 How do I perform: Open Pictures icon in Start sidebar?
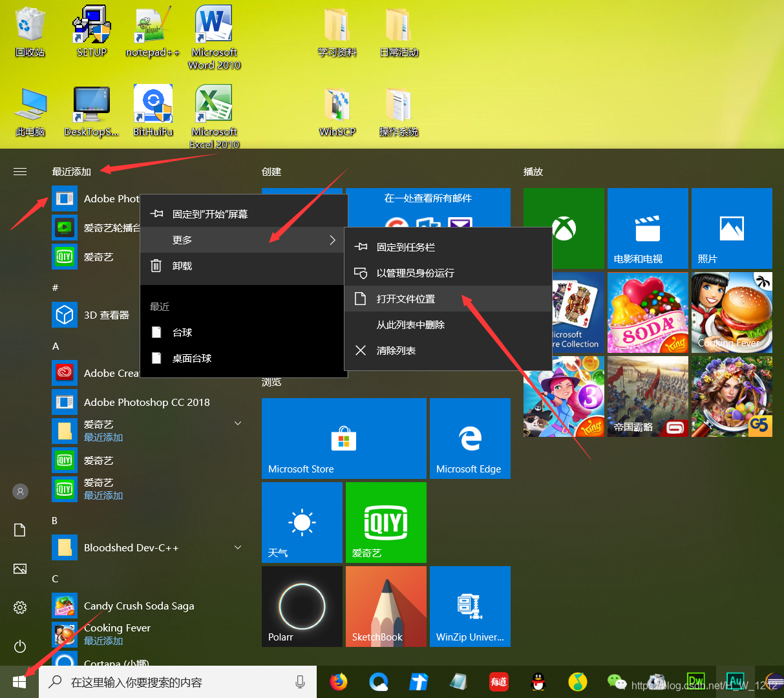point(20,569)
